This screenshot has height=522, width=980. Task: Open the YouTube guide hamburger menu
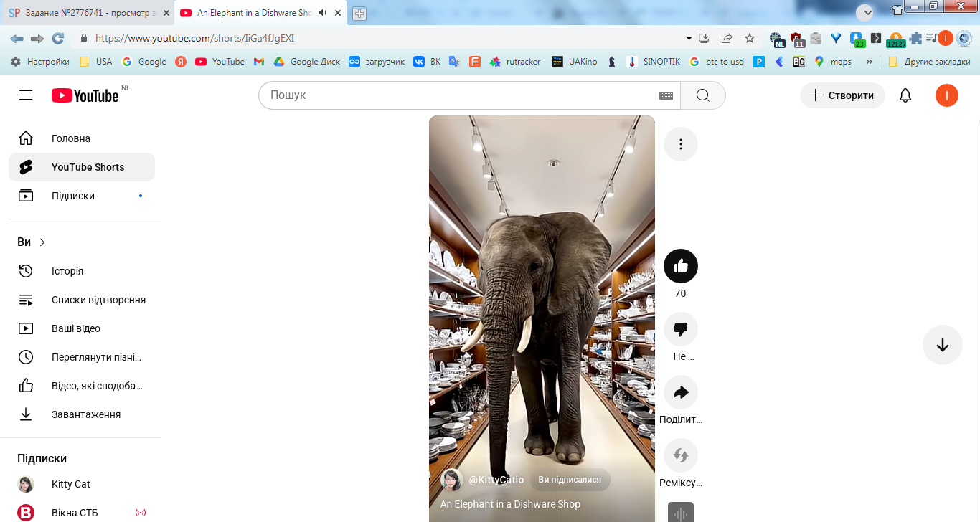26,95
